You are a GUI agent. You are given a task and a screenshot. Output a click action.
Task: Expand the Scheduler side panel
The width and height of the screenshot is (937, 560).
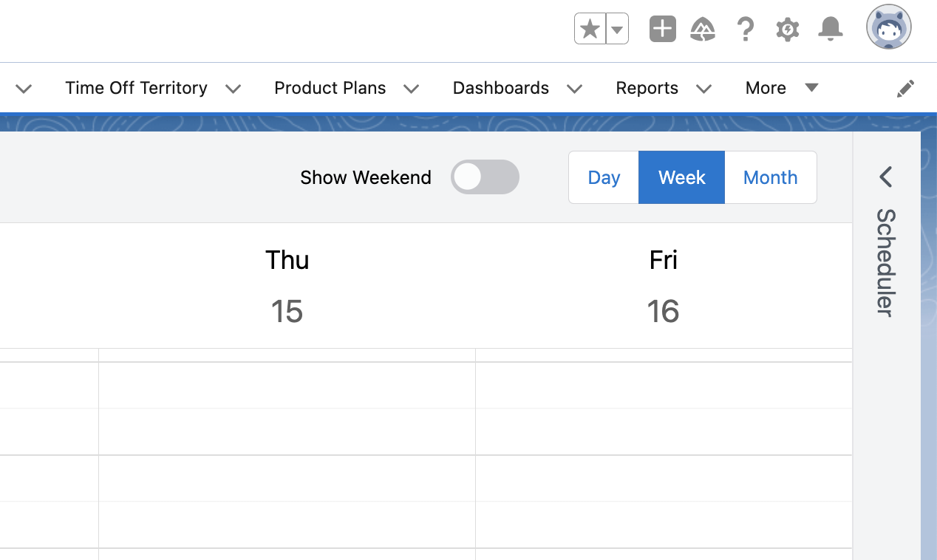pos(885,177)
